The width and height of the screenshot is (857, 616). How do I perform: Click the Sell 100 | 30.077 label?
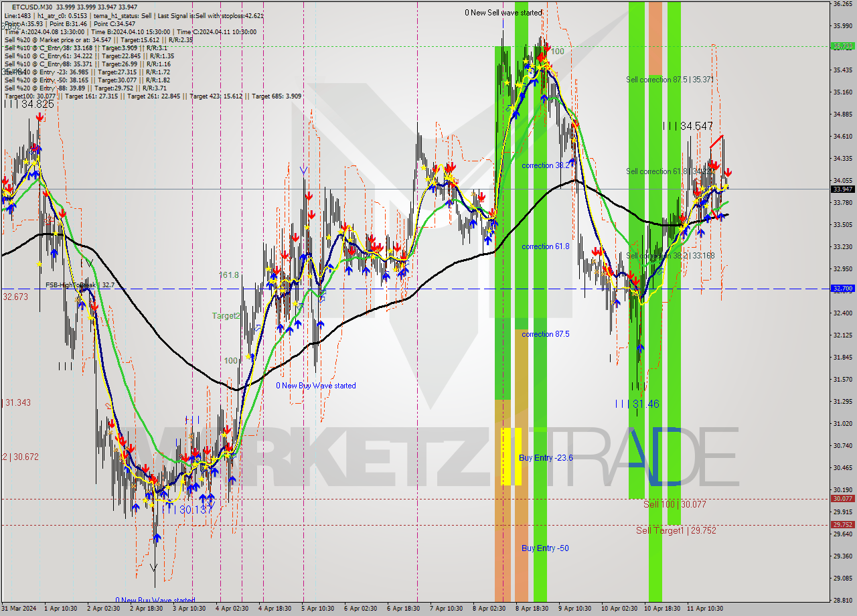pos(675,504)
